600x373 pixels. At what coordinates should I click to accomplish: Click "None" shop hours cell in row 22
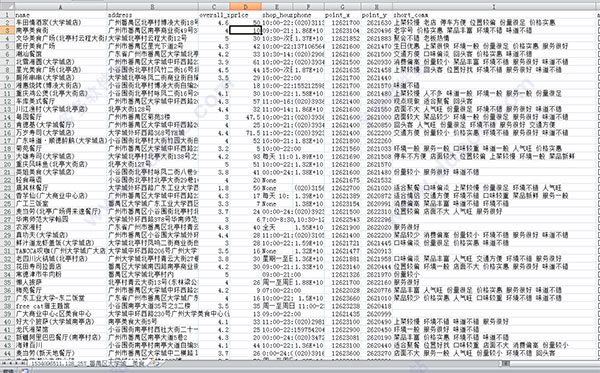pyautogui.click(x=277, y=180)
